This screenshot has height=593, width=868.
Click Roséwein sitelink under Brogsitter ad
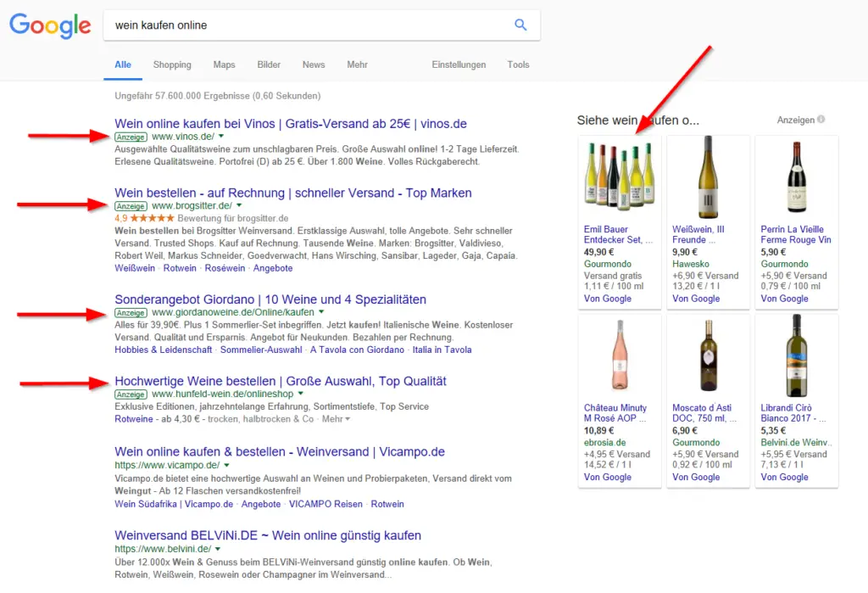click(x=225, y=268)
